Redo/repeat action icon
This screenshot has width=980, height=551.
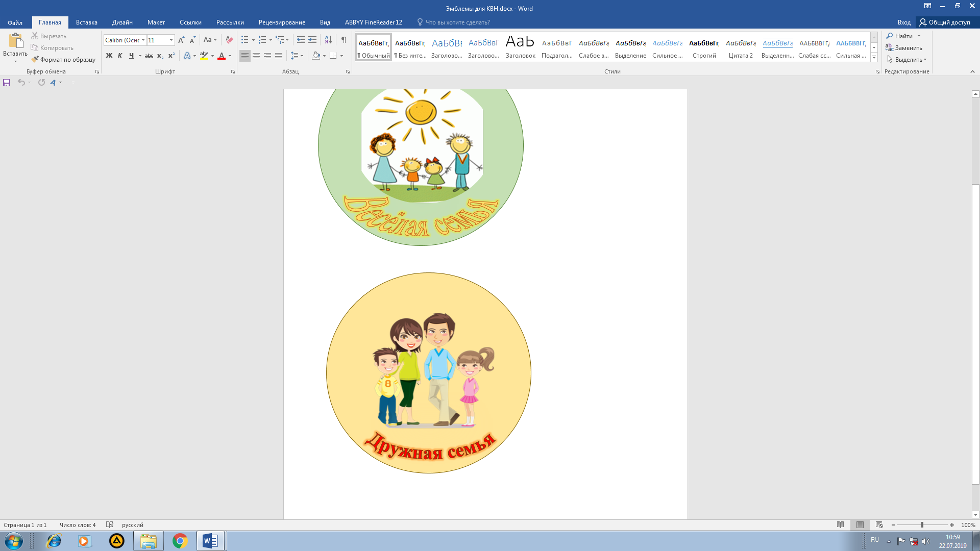(41, 82)
